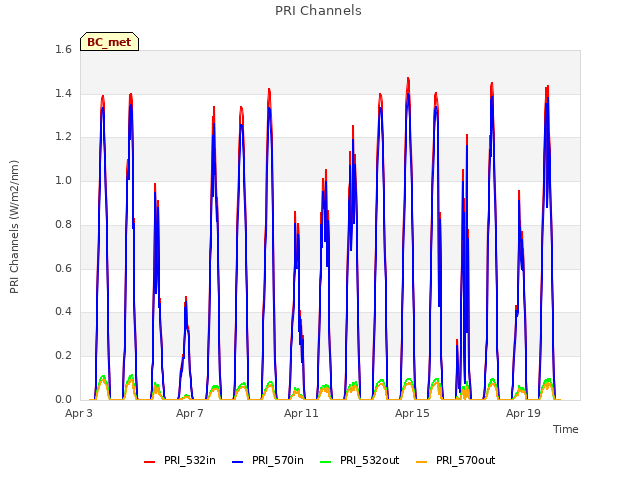Click the red PRI_532in legend swatch
The width and height of the screenshot is (640, 480).
coord(149,462)
